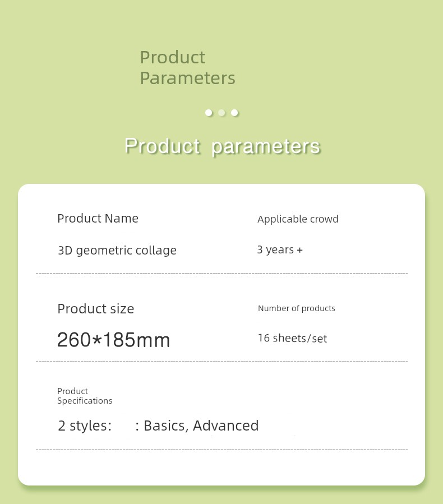The image size is (443, 504).
Task: Click the middle faded pagination dot
Action: (x=221, y=113)
